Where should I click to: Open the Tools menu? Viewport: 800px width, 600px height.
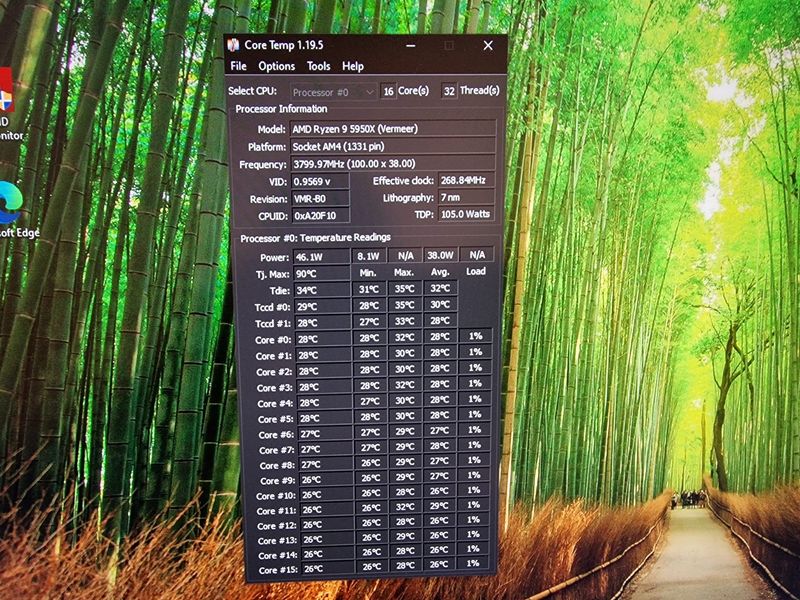[x=318, y=66]
